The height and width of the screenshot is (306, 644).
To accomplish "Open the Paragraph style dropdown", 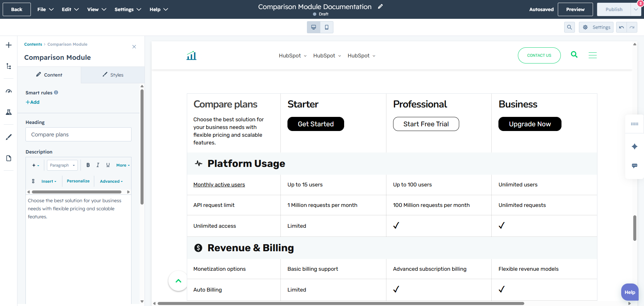I will pyautogui.click(x=62, y=165).
